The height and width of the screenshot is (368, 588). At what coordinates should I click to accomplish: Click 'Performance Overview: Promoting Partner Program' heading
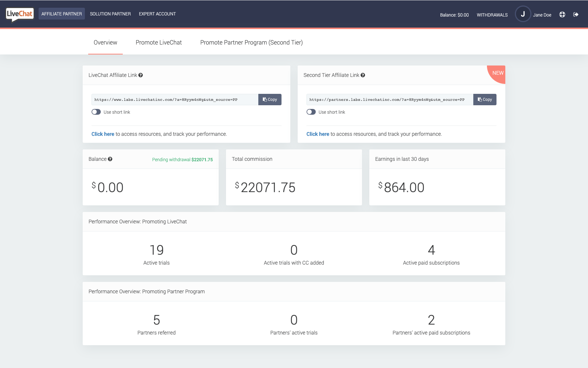tap(147, 291)
